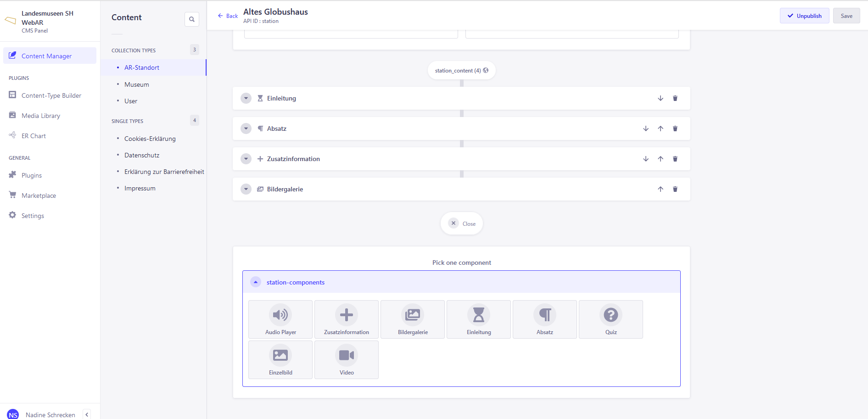Move Bildergalerie component up
This screenshot has width=868, height=419.
661,189
